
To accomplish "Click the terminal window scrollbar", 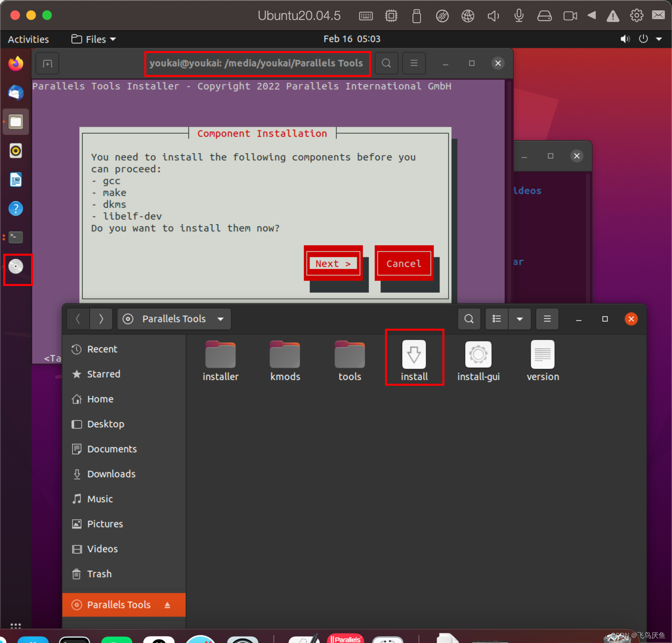I will coord(509,191).
